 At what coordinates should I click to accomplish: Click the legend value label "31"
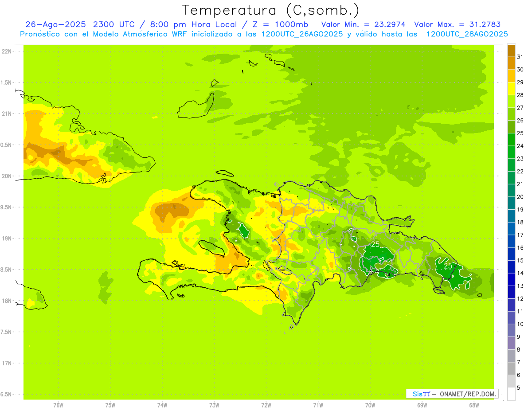click(520, 57)
